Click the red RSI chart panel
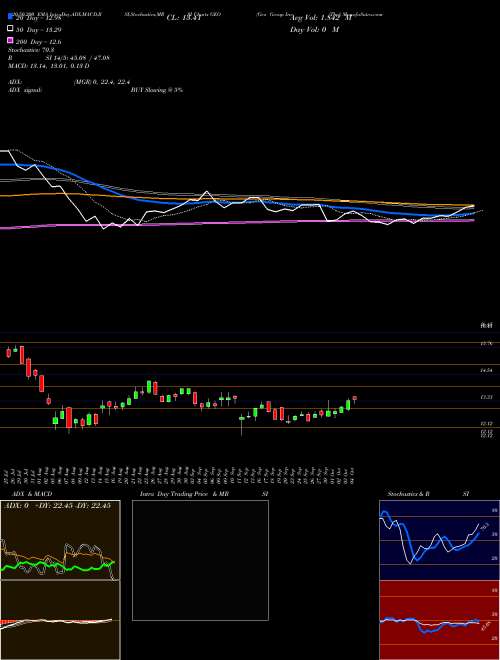The height and width of the screenshot is (660, 500). click(x=439, y=620)
